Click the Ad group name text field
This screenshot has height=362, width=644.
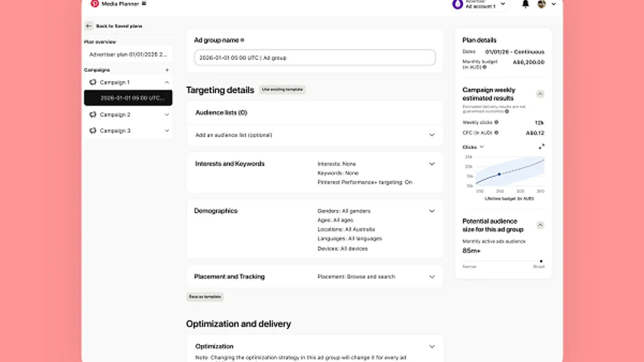click(x=314, y=58)
